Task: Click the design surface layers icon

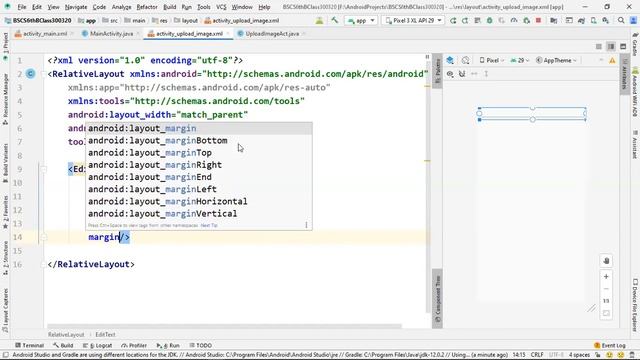Action: point(450,60)
